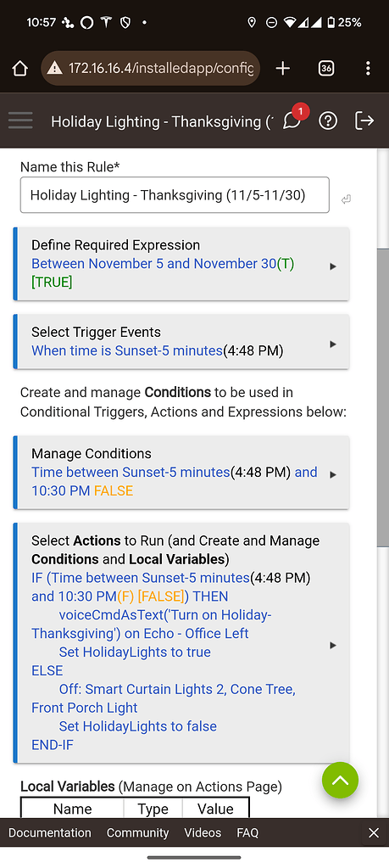Close the footer bar with X
Screen dimensions: 389x868
(374, 832)
